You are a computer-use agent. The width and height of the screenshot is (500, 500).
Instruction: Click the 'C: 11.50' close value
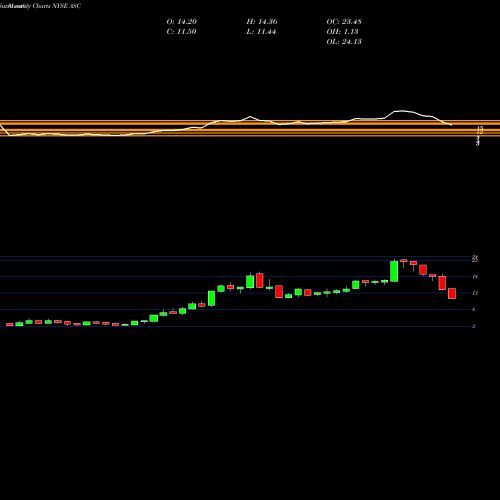coord(181,32)
